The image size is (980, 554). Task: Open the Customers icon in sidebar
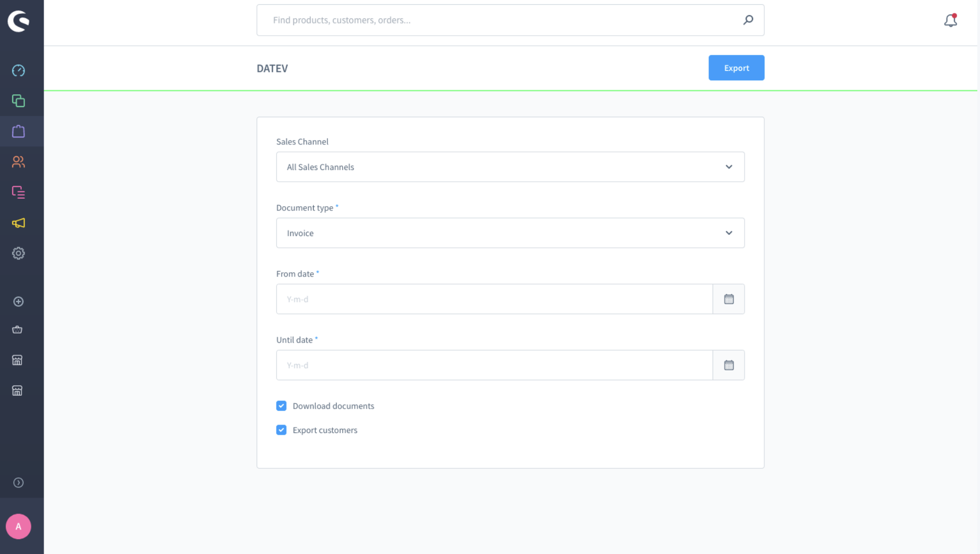(19, 162)
